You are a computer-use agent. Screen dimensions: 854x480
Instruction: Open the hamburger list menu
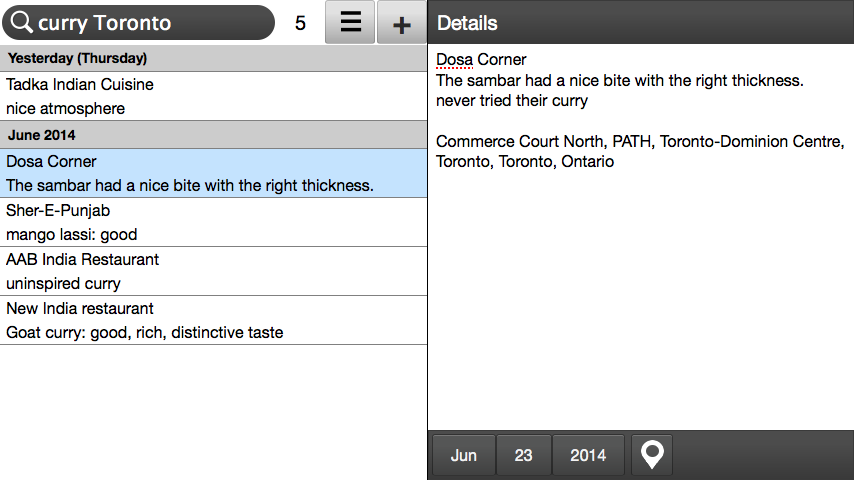[350, 23]
